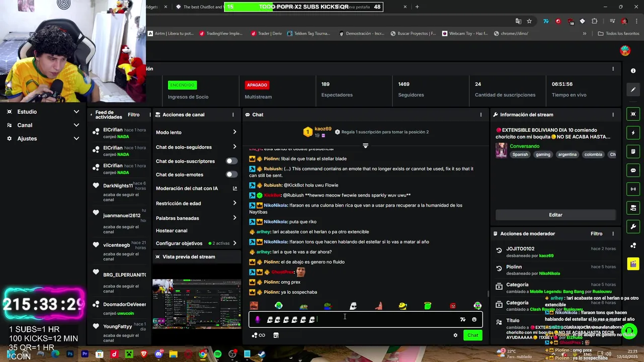Open Acciones de moderador three-dot menu
This screenshot has width=644, height=362.
pyautogui.click(x=613, y=234)
